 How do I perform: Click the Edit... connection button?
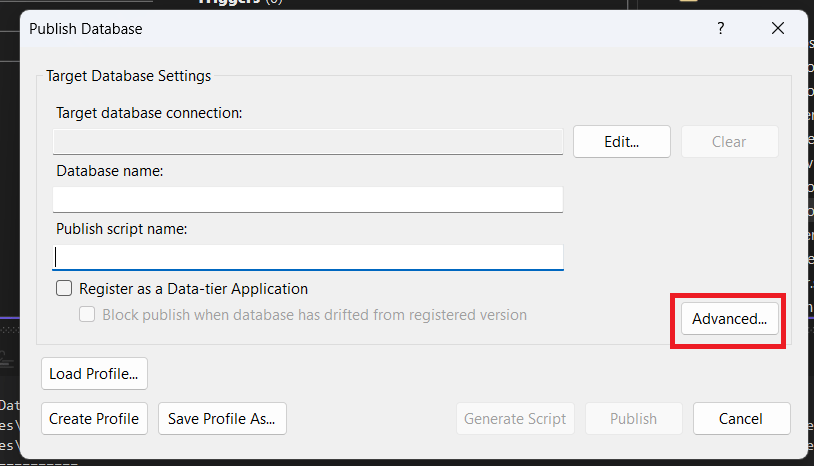point(621,142)
